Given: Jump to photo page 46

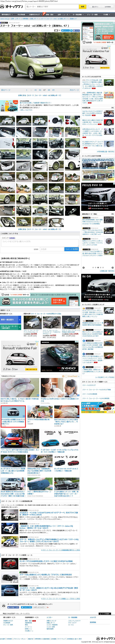Looking at the screenshot, I should [40, 90].
